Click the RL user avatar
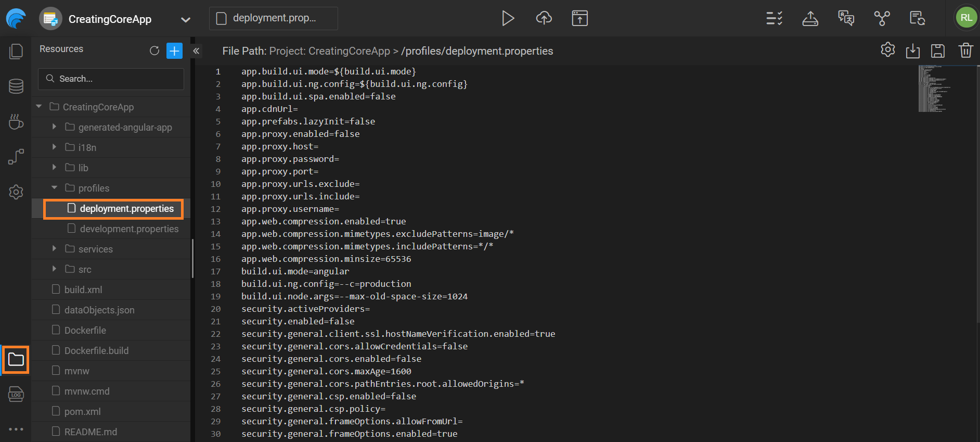This screenshot has width=980, height=442. coord(966,18)
